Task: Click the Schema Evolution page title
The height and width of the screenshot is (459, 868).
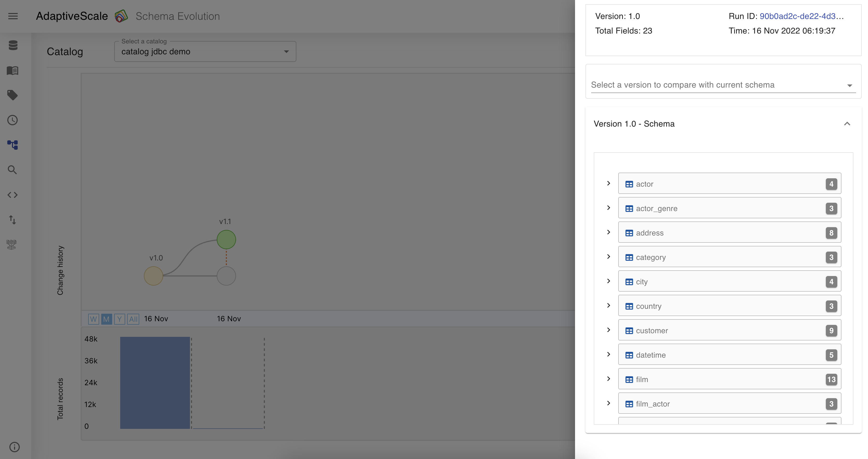Action: [178, 16]
